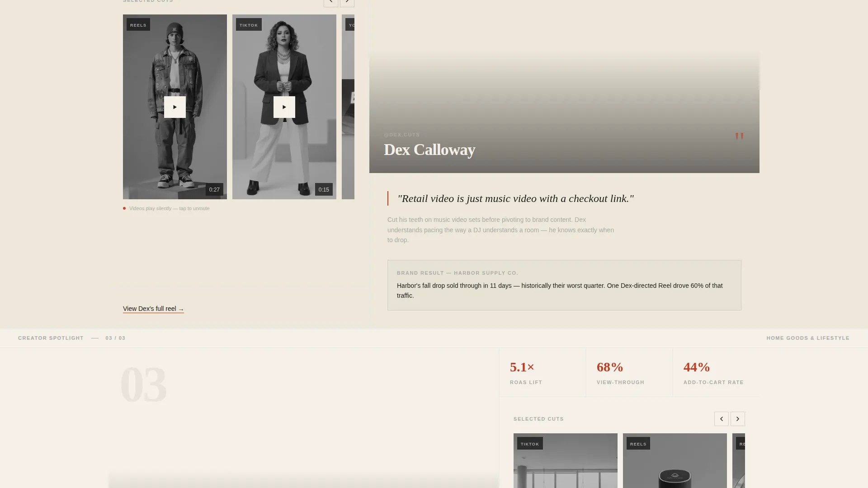
Task: Click Home Goods & Lifestyle category label
Action: [808, 338]
